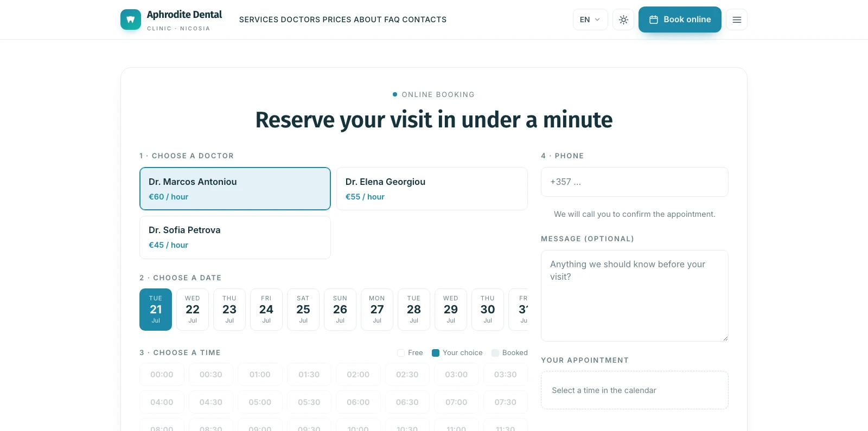This screenshot has height=431, width=868.
Task: Select Dr. Marcos Antoniou card
Action: click(235, 189)
